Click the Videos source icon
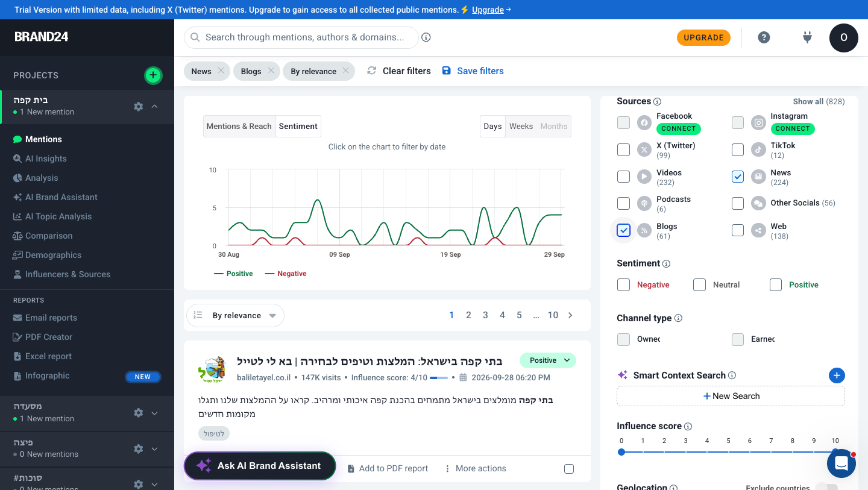868x490 pixels. 644,177
